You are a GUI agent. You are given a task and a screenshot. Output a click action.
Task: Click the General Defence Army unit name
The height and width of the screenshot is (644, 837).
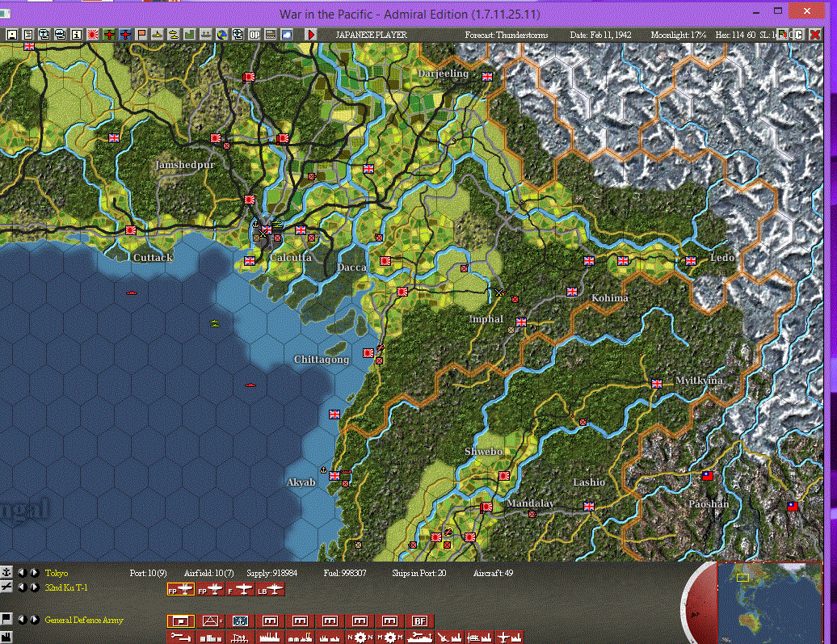pos(84,620)
